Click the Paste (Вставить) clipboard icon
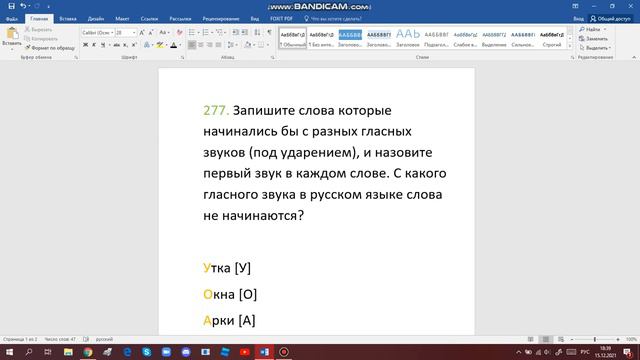The image size is (640, 360). [12, 33]
